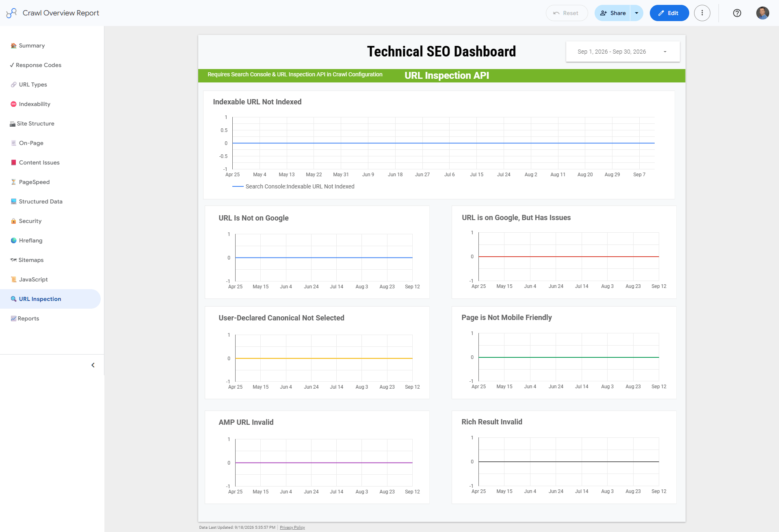Select the Content Issues page
The image size is (779, 532).
50,162
